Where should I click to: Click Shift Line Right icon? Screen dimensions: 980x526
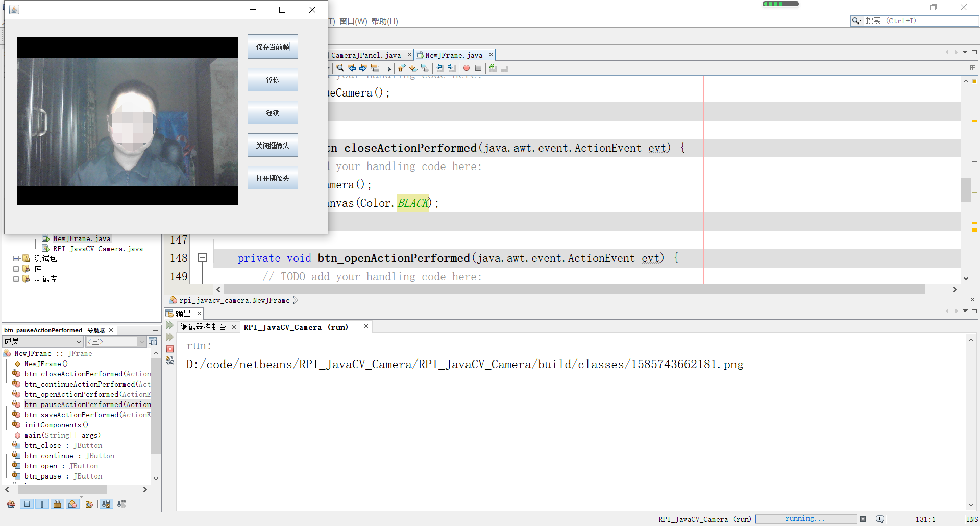pos(452,68)
